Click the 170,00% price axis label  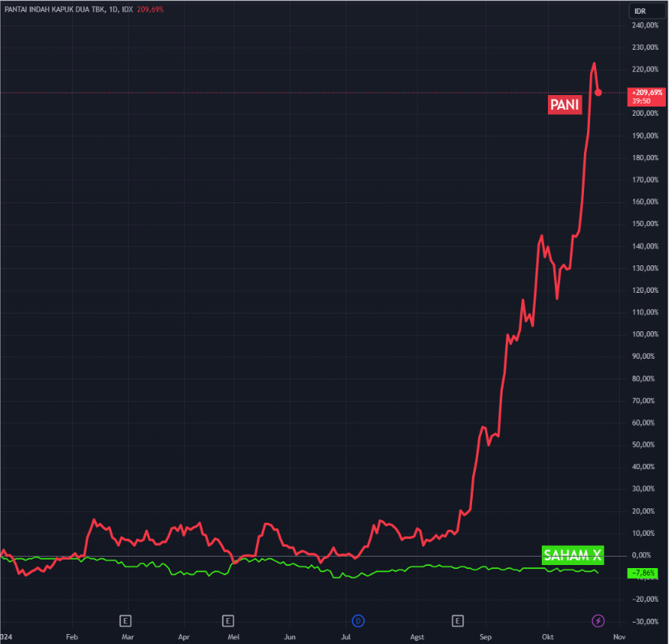coord(645,180)
